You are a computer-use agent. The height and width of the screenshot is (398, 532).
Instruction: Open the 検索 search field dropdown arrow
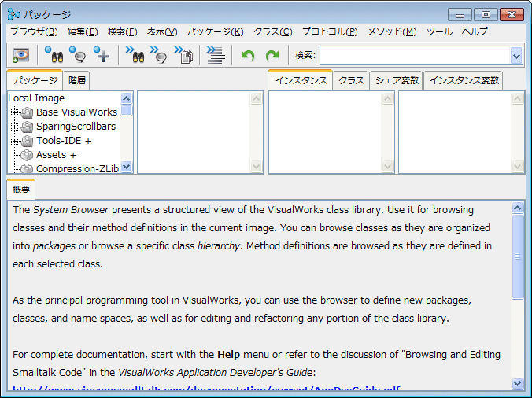point(516,55)
